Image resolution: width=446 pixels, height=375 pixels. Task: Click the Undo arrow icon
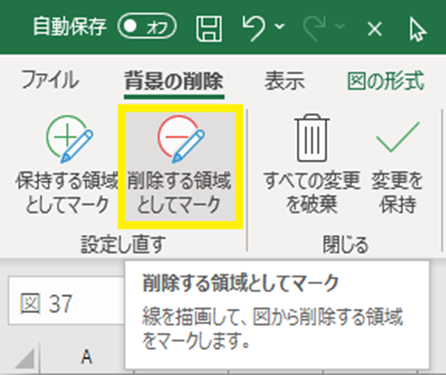point(254,28)
